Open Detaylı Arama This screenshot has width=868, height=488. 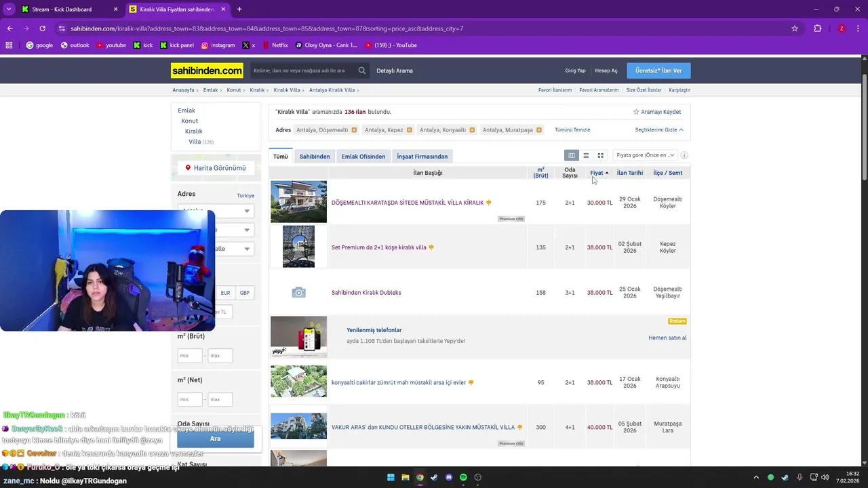(x=395, y=70)
